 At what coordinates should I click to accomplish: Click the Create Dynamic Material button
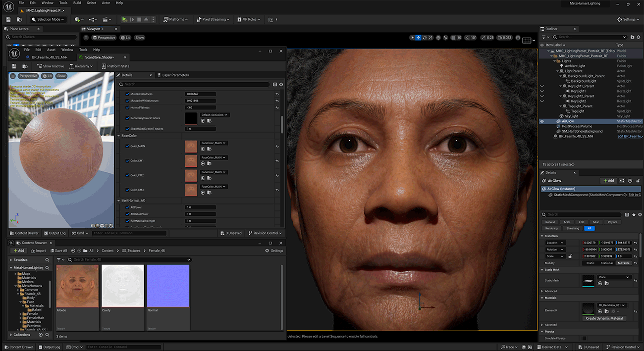click(x=604, y=318)
